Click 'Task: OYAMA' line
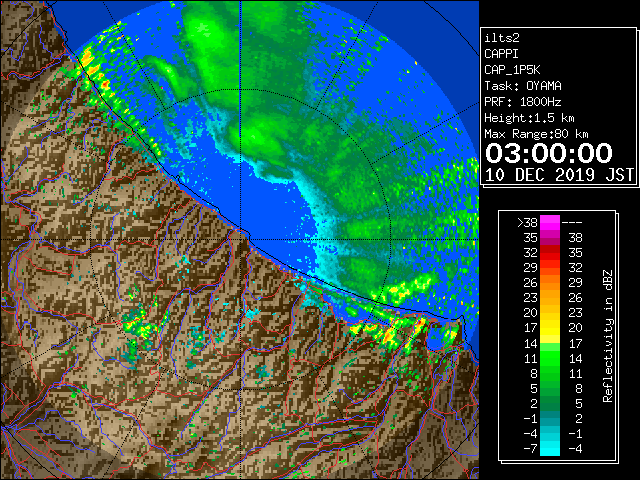Screen dimensions: 640x480 pyautogui.click(x=523, y=86)
